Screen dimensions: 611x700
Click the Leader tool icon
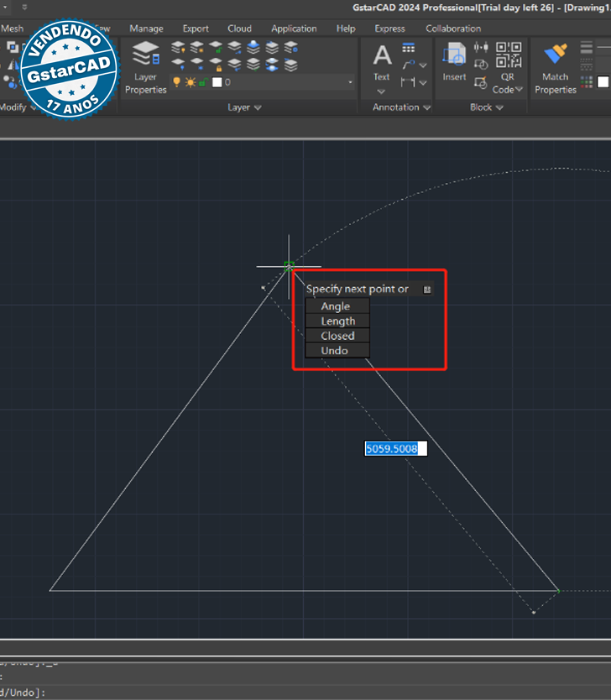[408, 65]
